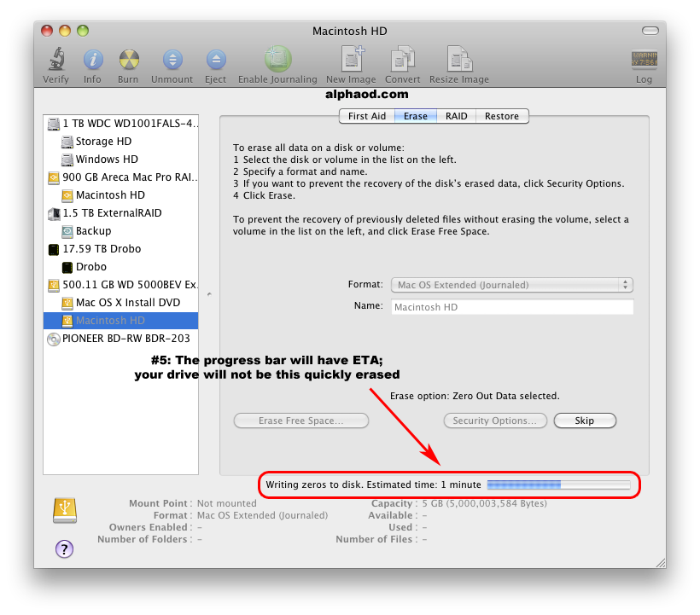This screenshot has width=700, height=615.
Task: Select the 500.11 GB WD 5000BEV disk
Action: click(121, 285)
